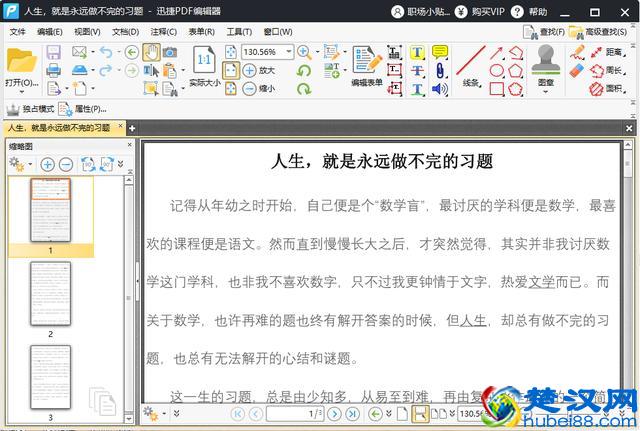
Task: Zoom out thumbnails with the minus icon
Action: [x=66, y=164]
